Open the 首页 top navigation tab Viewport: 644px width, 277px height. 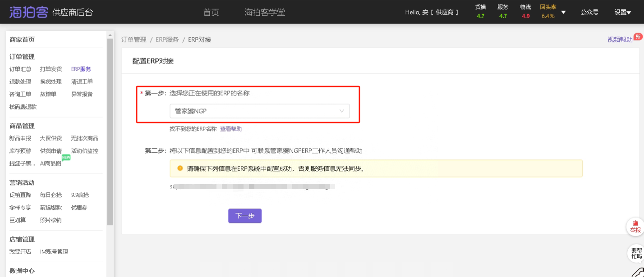[x=211, y=12]
